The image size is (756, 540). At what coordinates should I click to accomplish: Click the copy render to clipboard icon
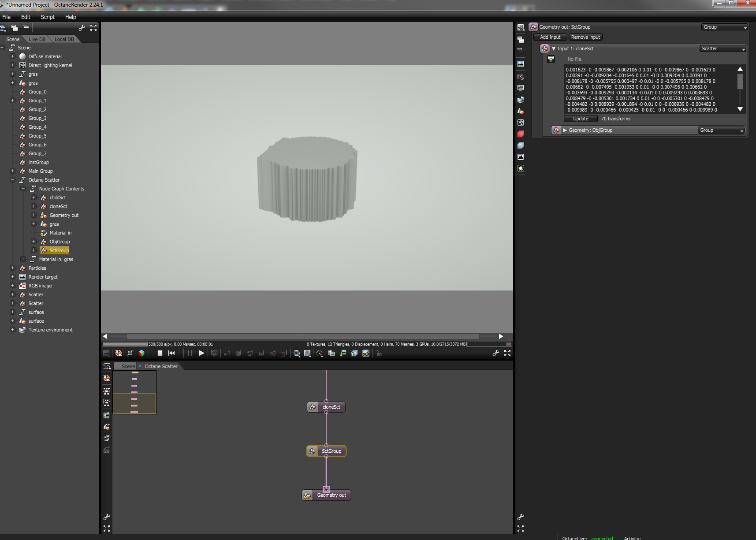point(331,353)
